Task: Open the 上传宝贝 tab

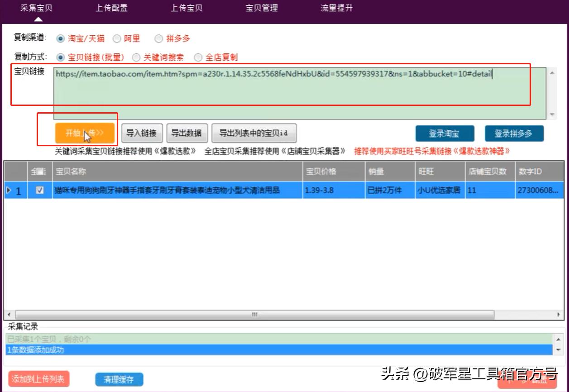Action: coord(186,8)
